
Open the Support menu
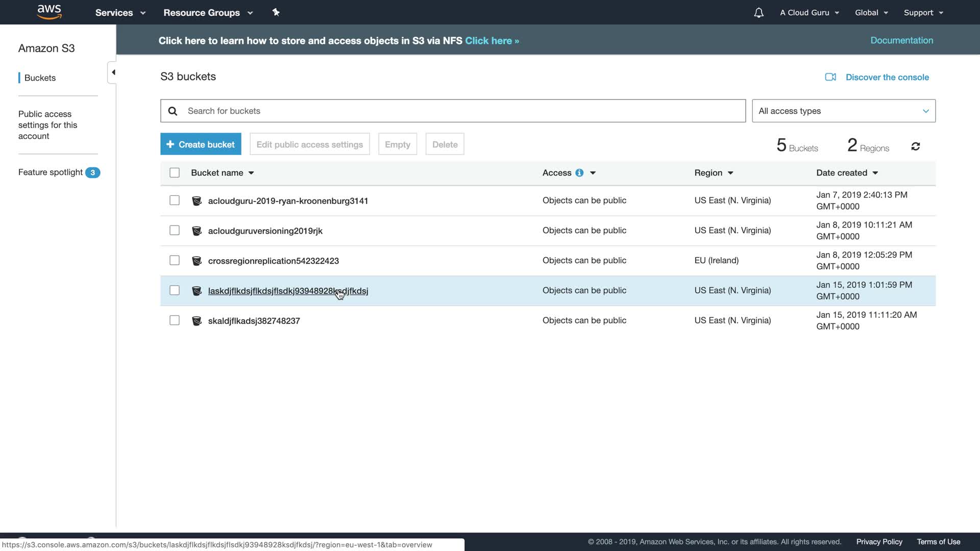923,13
